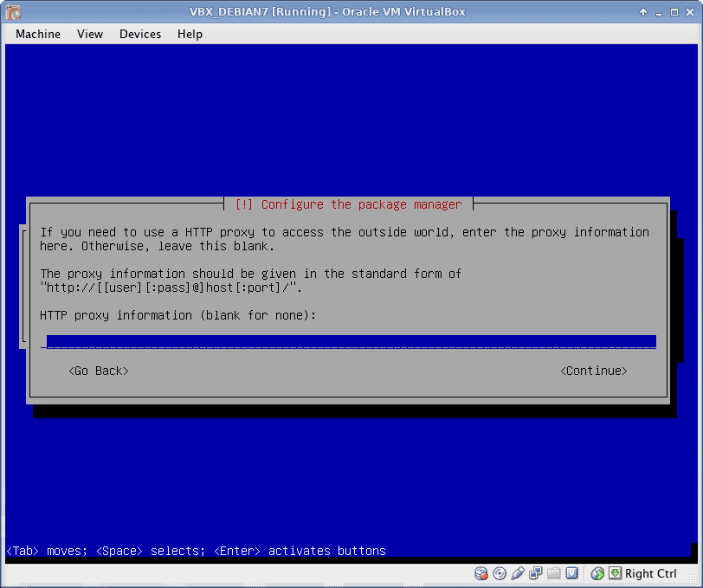Open the Help menu

pos(190,34)
